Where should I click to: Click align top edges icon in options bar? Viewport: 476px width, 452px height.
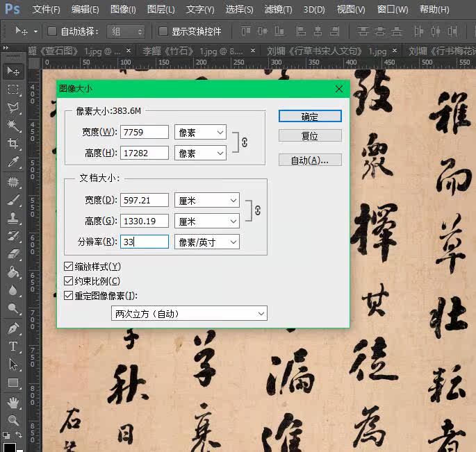(x=245, y=31)
